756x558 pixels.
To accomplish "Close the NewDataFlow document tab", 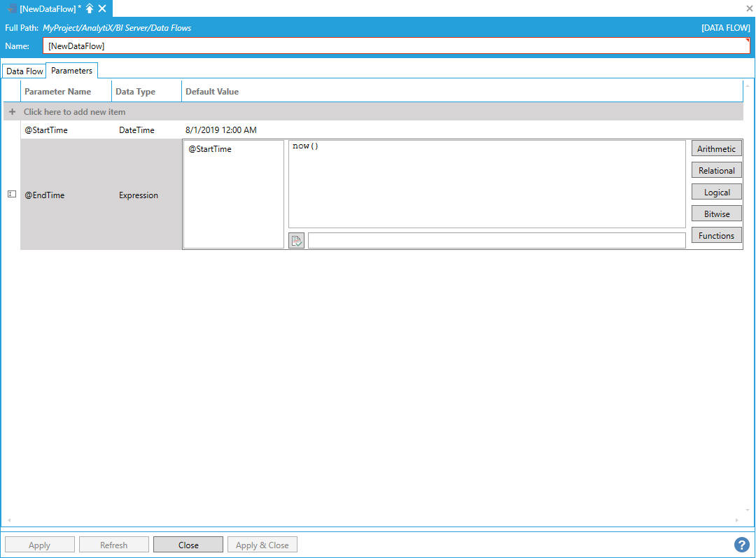I will [102, 8].
